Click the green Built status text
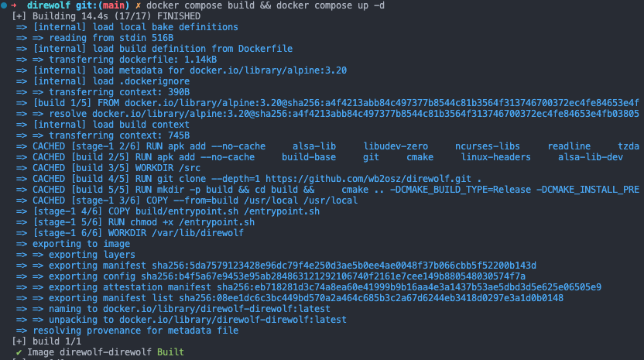Screen dimensions: 644x360 [x=170, y=352]
